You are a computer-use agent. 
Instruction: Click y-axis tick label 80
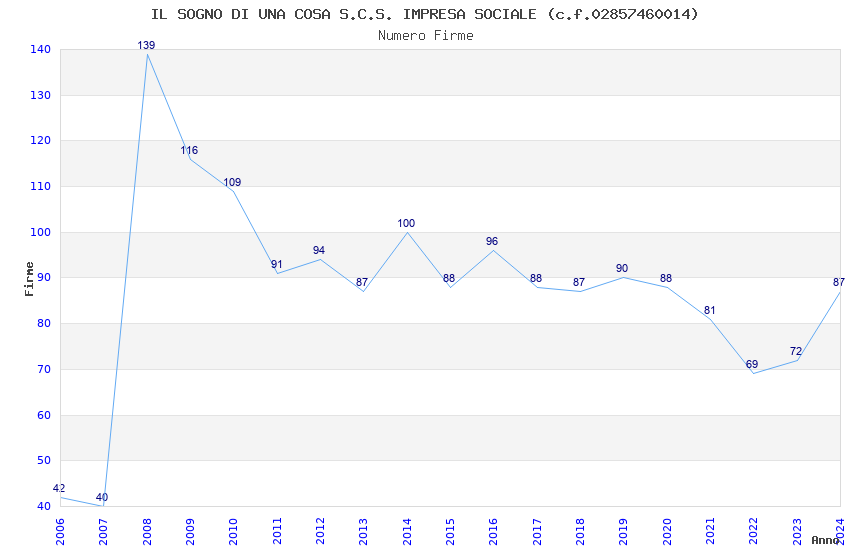tap(44, 323)
